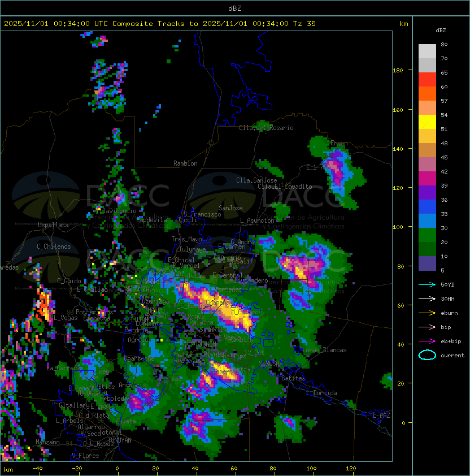
Task: Click the 'Agrelo' location label
Action: [x=138, y=340]
